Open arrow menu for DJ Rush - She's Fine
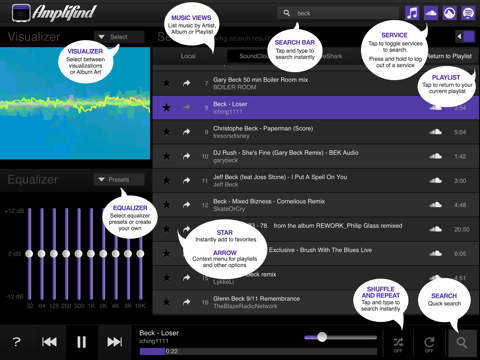 187,156
